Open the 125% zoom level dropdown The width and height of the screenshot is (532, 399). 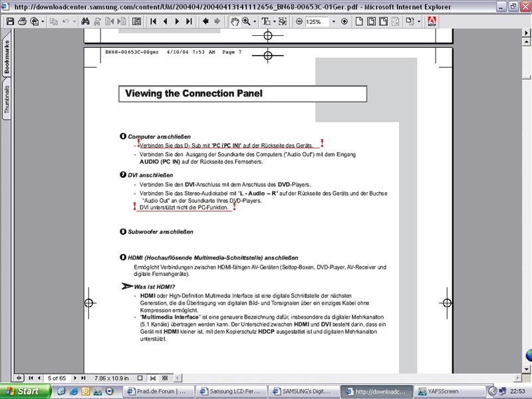coord(334,21)
